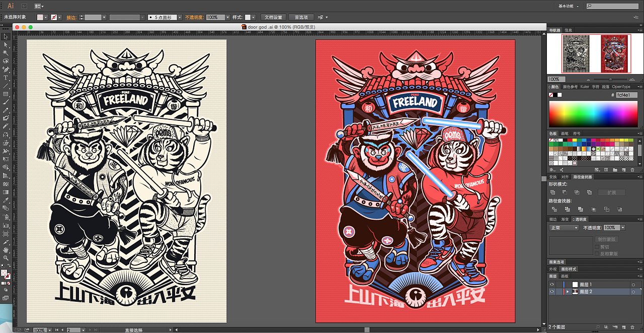Enable the 剪切 checkbox
The height and width of the screenshot is (333, 644).
[597, 247]
